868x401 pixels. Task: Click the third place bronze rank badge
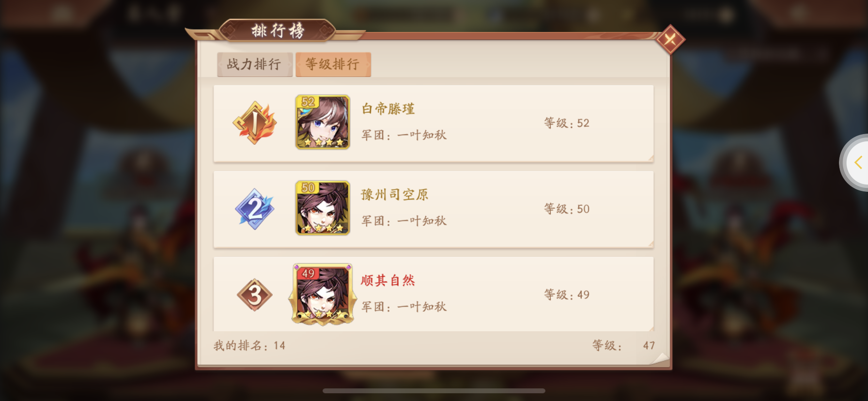coord(255,295)
